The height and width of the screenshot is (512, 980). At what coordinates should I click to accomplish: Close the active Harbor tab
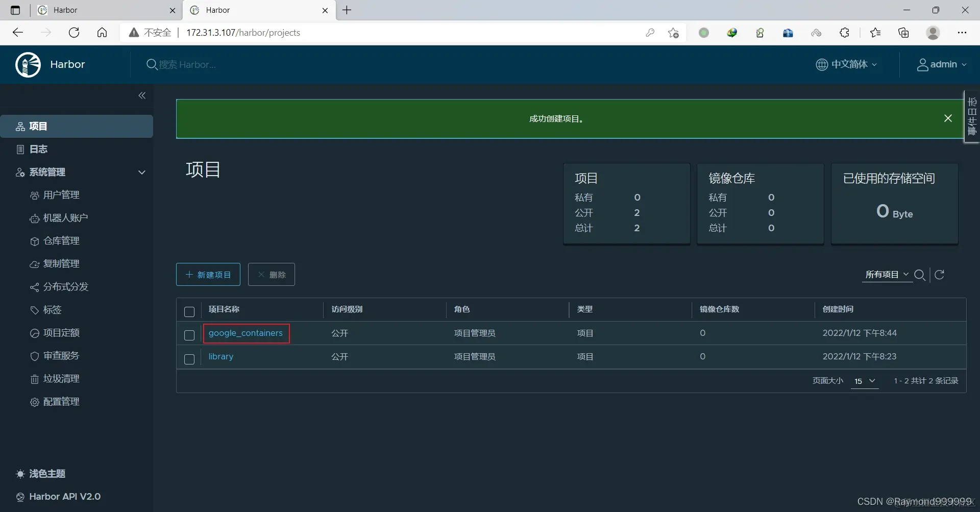(325, 10)
